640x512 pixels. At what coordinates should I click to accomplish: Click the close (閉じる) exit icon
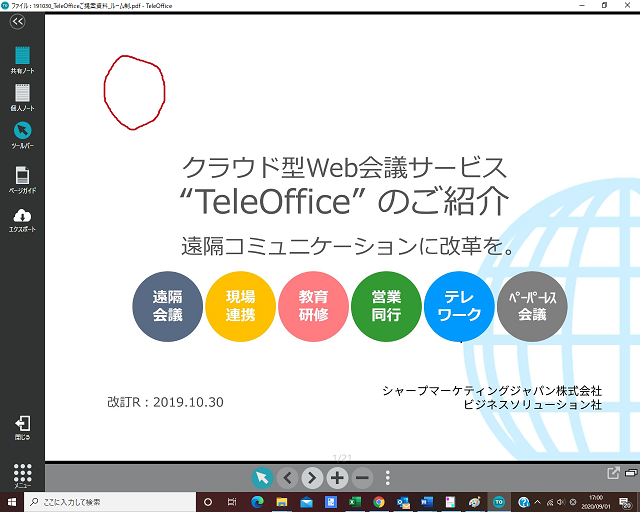tap(22, 427)
